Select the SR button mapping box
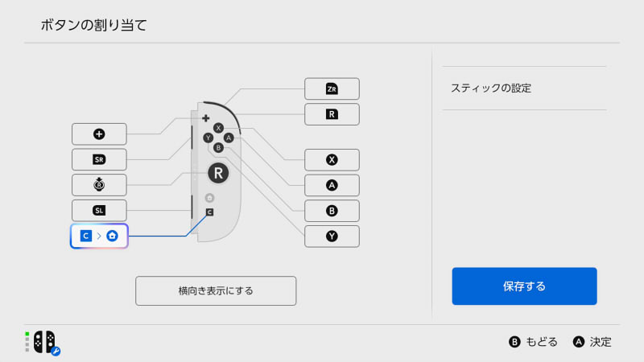This screenshot has height=362, width=644. click(99, 159)
